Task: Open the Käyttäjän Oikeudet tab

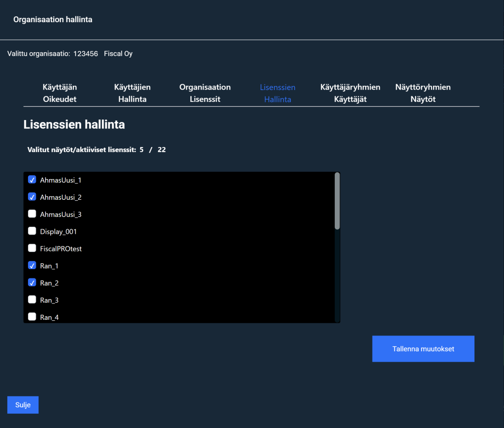Action: [60, 93]
